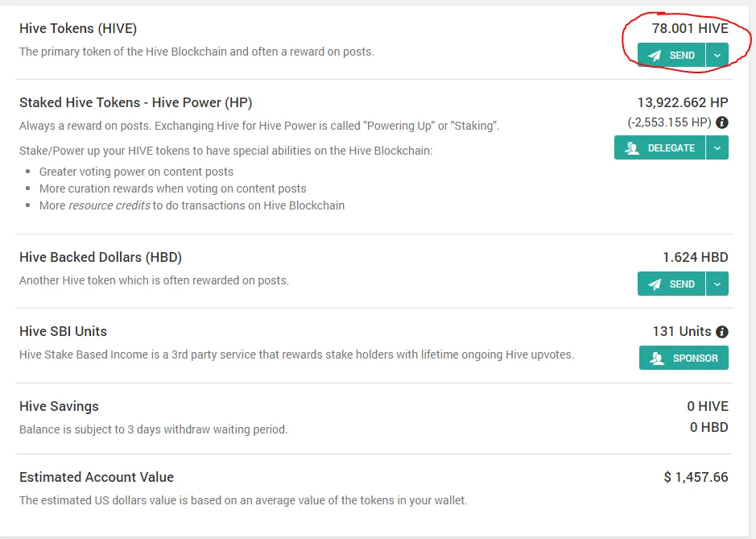Expand the dropdown arrow next to HBD Send
Viewport: 756px width, 539px height.
(x=717, y=284)
